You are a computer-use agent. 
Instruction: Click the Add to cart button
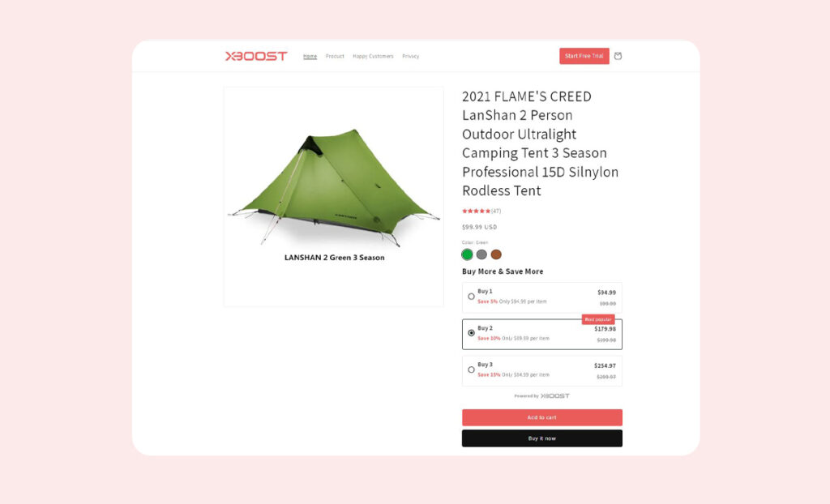[542, 418]
